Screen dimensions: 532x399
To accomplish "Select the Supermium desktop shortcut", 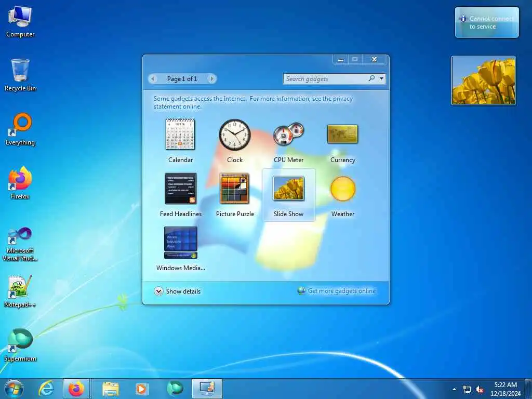I will coord(20,345).
